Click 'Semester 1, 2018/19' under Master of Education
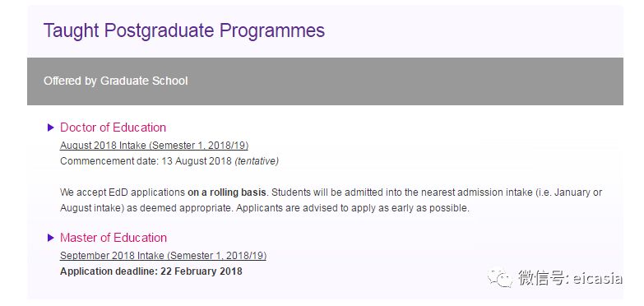This screenshot has height=306, width=644. click(216, 256)
